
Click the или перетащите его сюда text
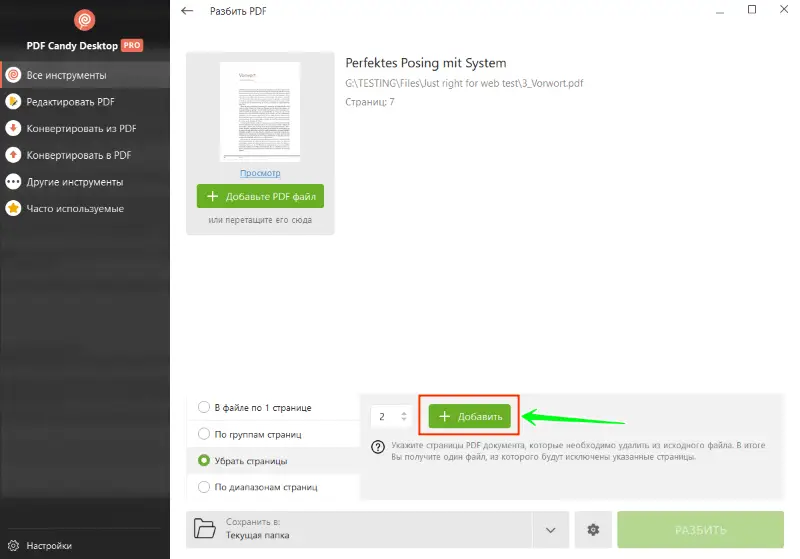point(260,220)
